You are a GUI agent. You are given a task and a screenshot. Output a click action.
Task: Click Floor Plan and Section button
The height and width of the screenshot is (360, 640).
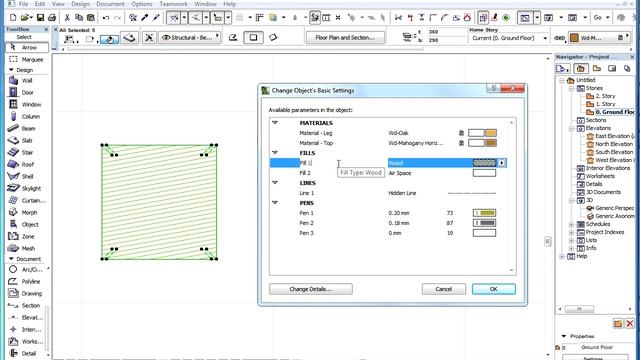pos(345,38)
